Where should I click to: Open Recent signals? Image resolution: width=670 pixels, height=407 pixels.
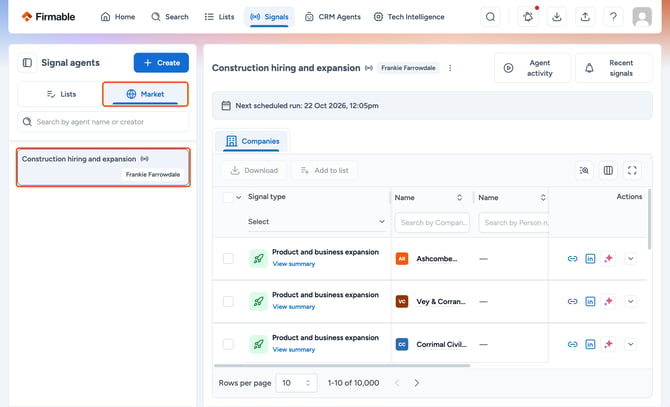[614, 68]
